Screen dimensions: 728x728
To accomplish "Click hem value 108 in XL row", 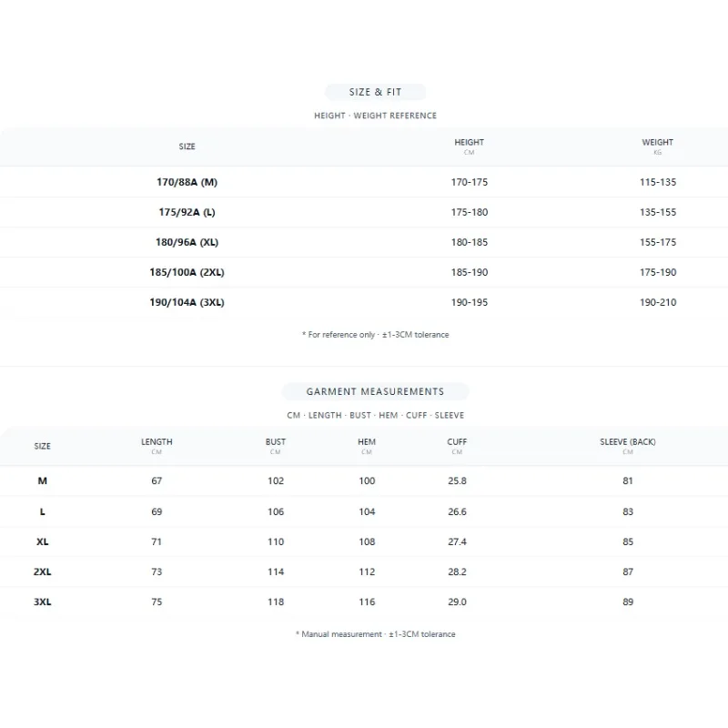I will click(367, 541).
